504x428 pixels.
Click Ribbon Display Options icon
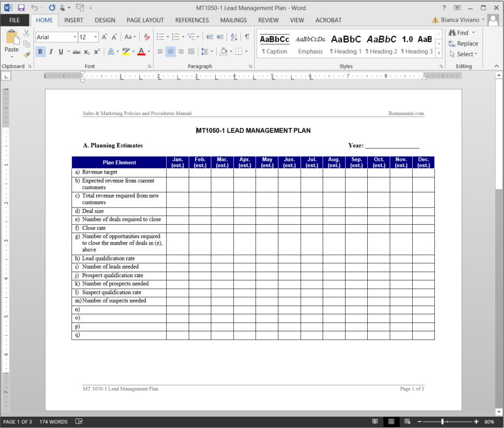point(457,8)
